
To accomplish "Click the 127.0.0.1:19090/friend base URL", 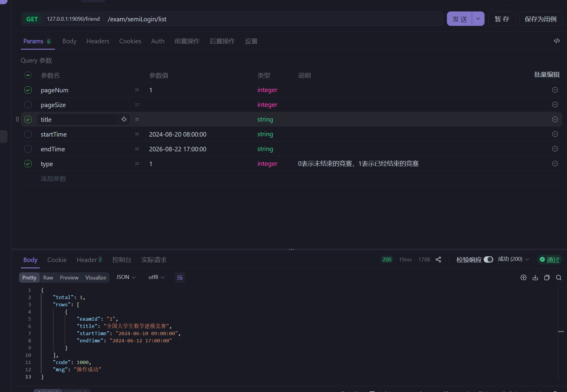I will 73,19.
